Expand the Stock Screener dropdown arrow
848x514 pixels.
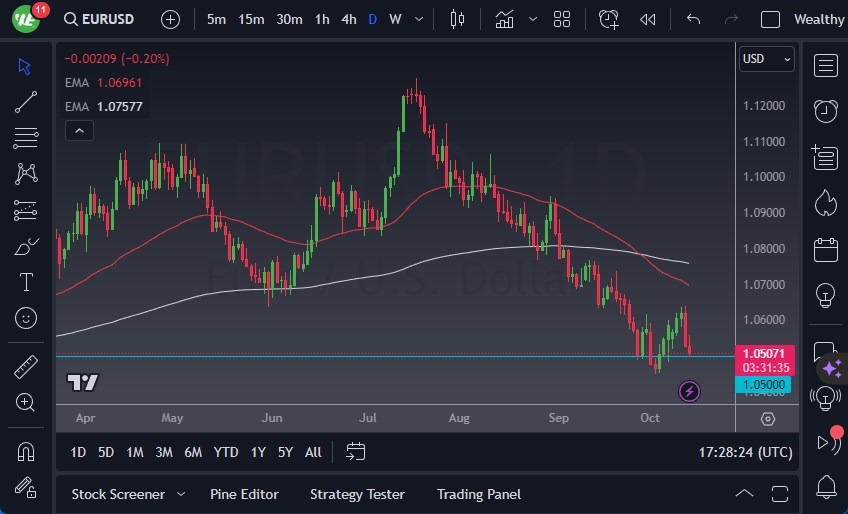[x=181, y=494]
